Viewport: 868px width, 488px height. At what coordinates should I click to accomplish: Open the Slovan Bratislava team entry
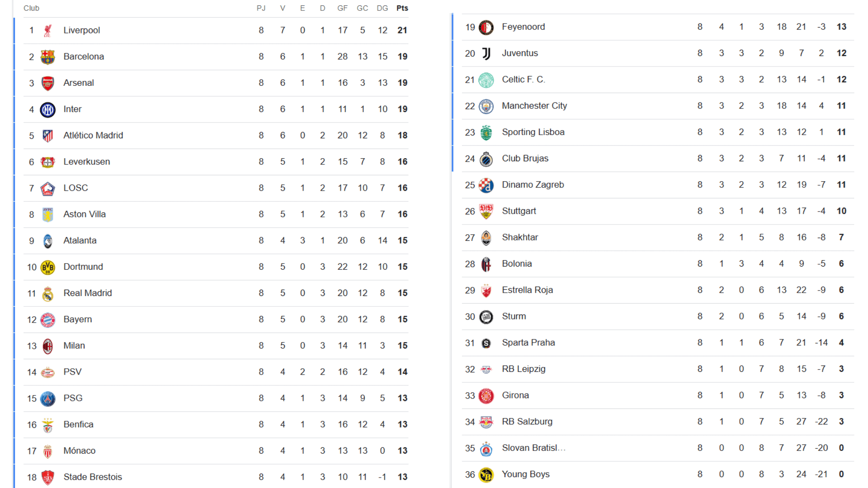(533, 448)
